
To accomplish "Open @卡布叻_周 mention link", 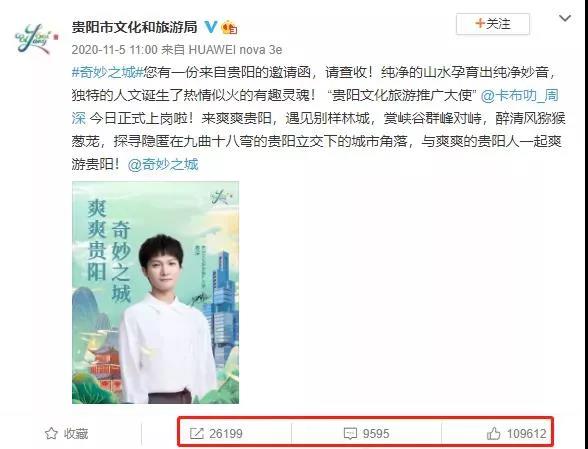I will [x=519, y=95].
